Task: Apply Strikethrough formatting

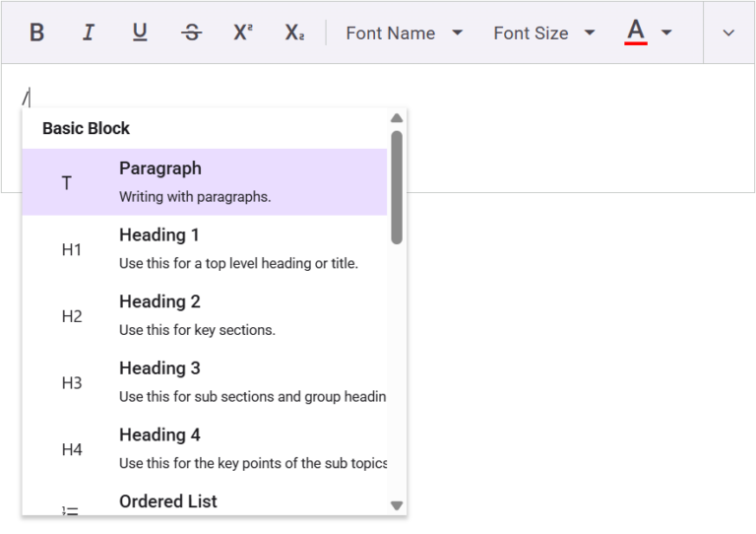Action: 192,33
